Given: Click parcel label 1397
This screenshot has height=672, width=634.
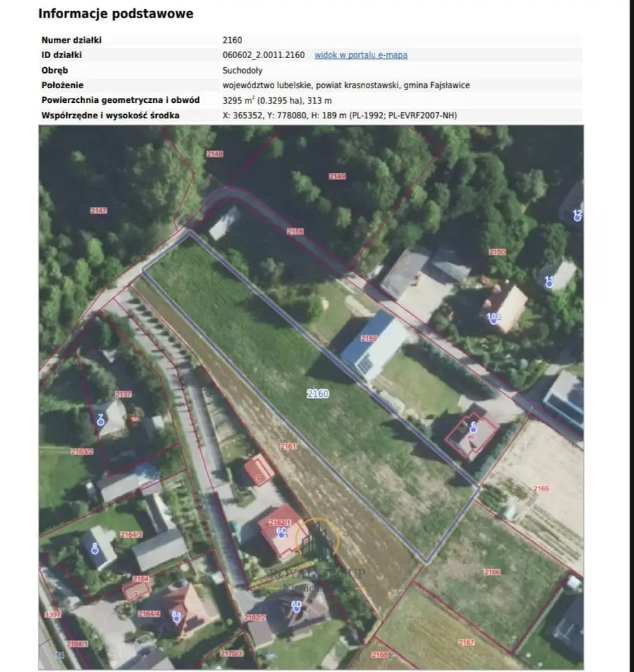Looking at the screenshot, I should click(52, 615).
